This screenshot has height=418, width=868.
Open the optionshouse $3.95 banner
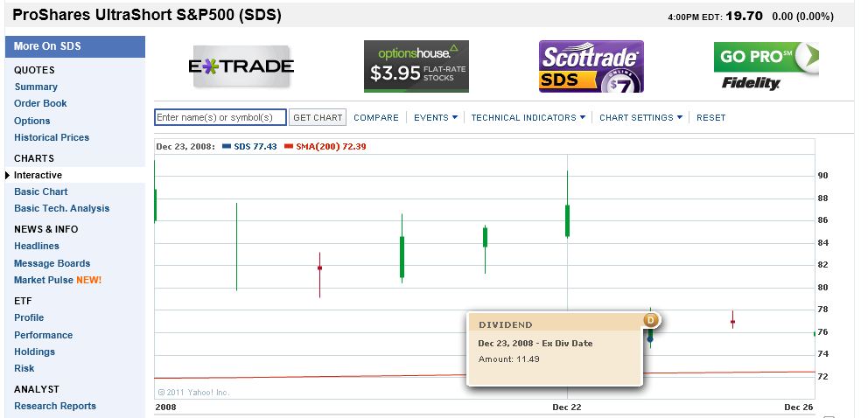(x=416, y=66)
